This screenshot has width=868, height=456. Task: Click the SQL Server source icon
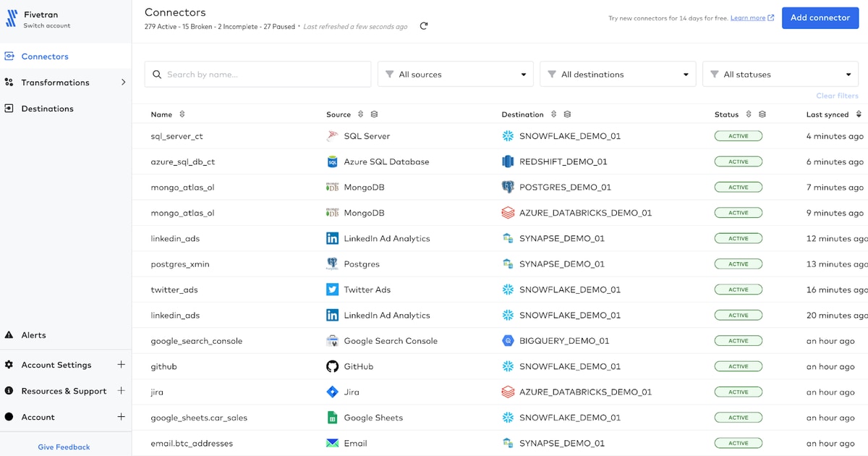[332, 136]
